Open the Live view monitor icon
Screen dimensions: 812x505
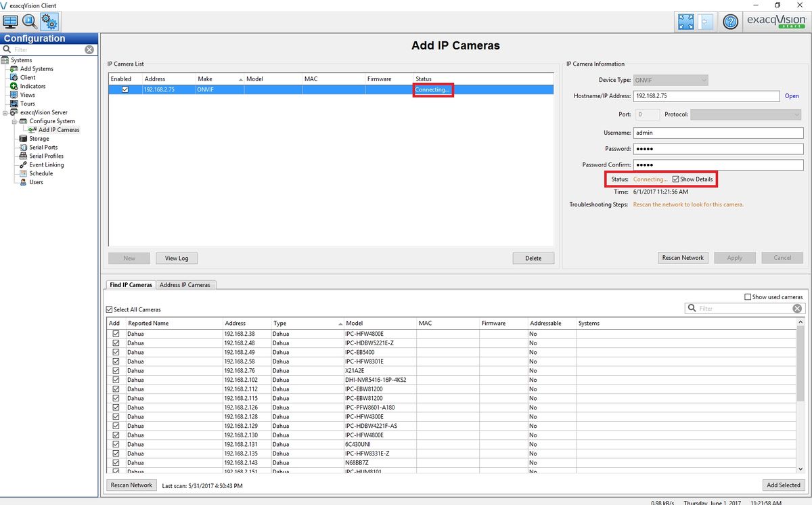11,21
